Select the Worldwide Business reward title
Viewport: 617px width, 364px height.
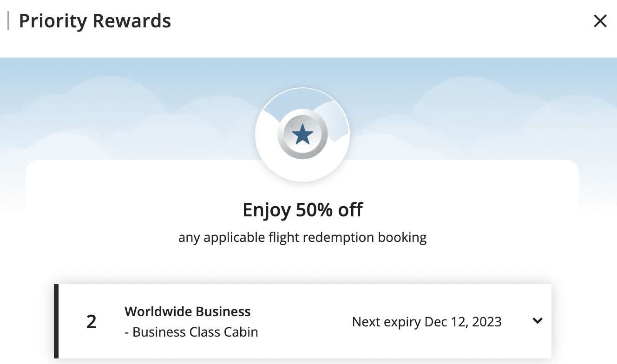(187, 311)
